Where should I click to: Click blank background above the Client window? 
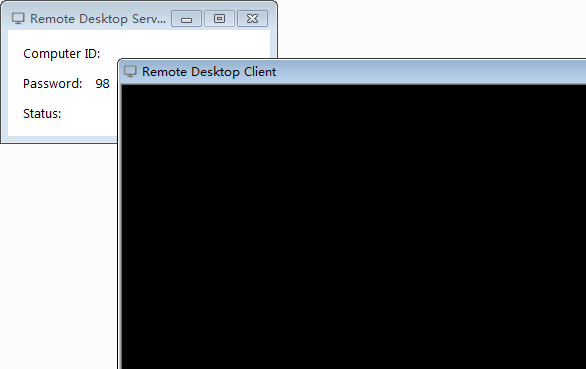(430, 28)
